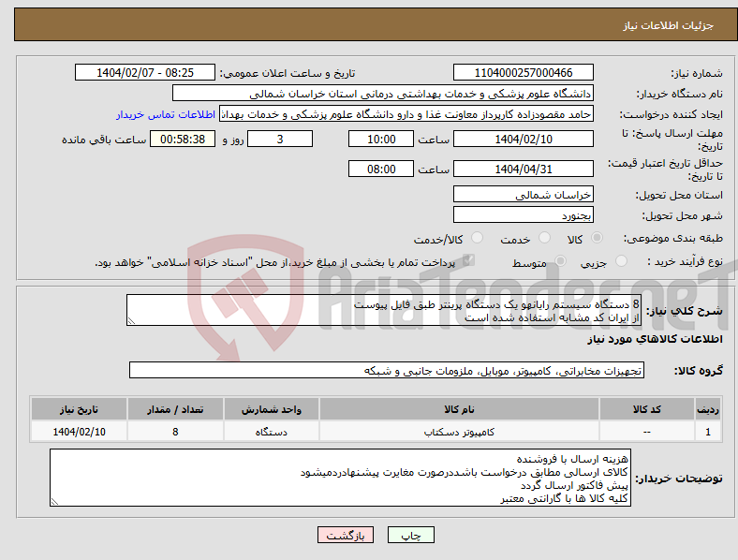Click the نام کالا column header
The width and height of the screenshot is (738, 560).
coord(459,409)
